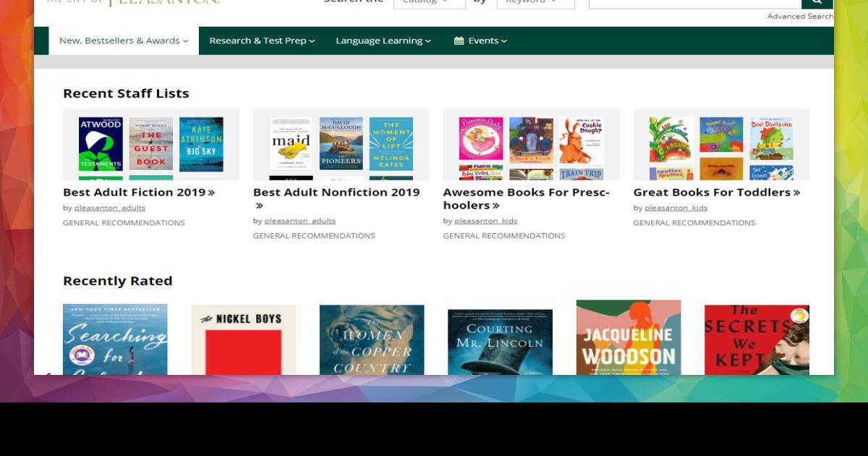View pleasanton_kids profile under Great Books For Toddlers
Image resolution: width=868 pixels, height=456 pixels.
tap(676, 208)
